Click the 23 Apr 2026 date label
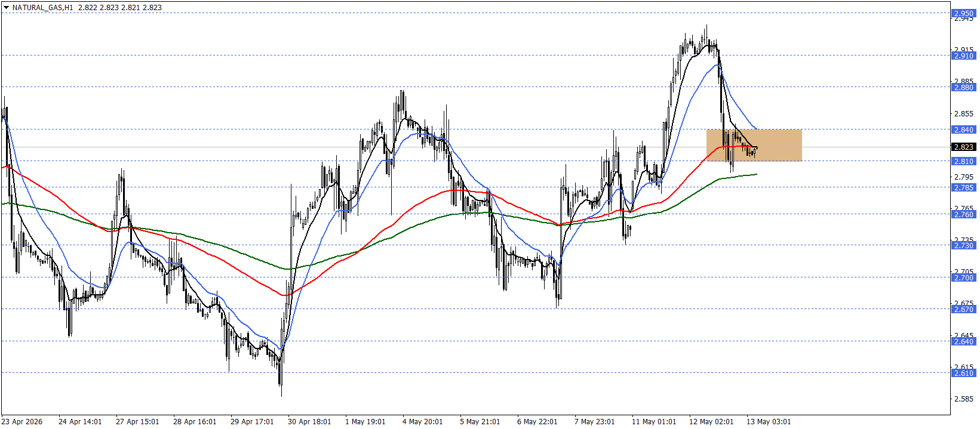 [x=22, y=421]
